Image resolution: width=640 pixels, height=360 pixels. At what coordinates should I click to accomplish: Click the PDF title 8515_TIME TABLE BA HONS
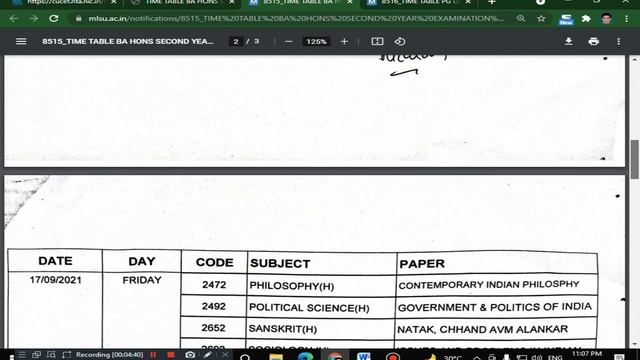[128, 41]
